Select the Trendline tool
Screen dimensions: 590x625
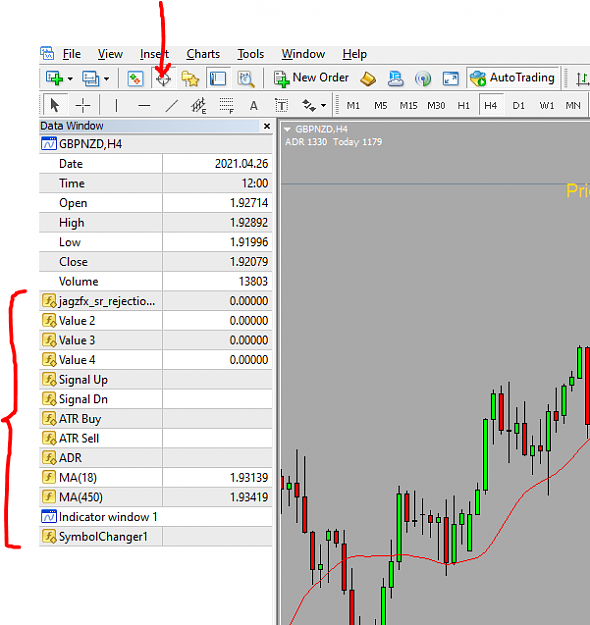(171, 105)
